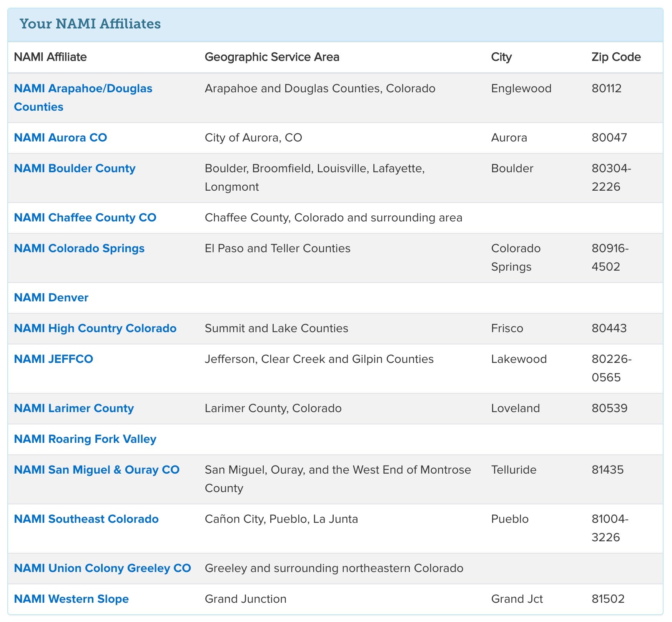Open the NAMI JEFFCO link
Viewport: 672px width, 622px height.
(53, 359)
